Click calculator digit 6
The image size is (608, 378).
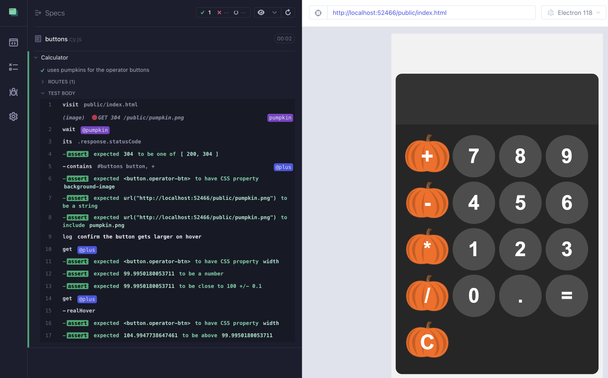pos(567,202)
